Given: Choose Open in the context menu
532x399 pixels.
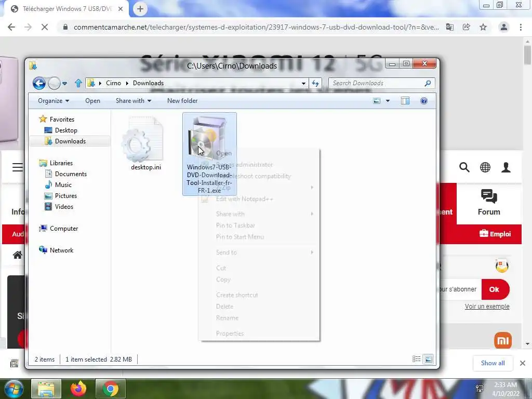Looking at the screenshot, I should coord(259,153).
